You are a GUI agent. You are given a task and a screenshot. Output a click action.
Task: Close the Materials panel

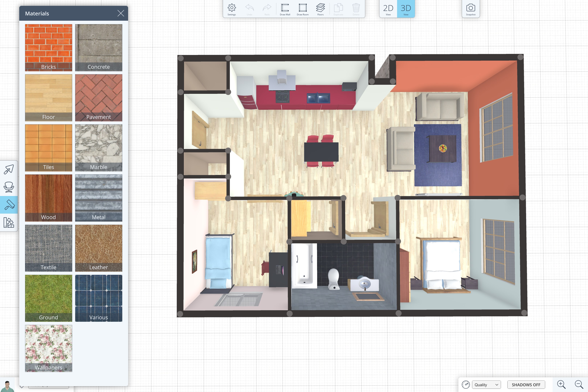pyautogui.click(x=121, y=13)
